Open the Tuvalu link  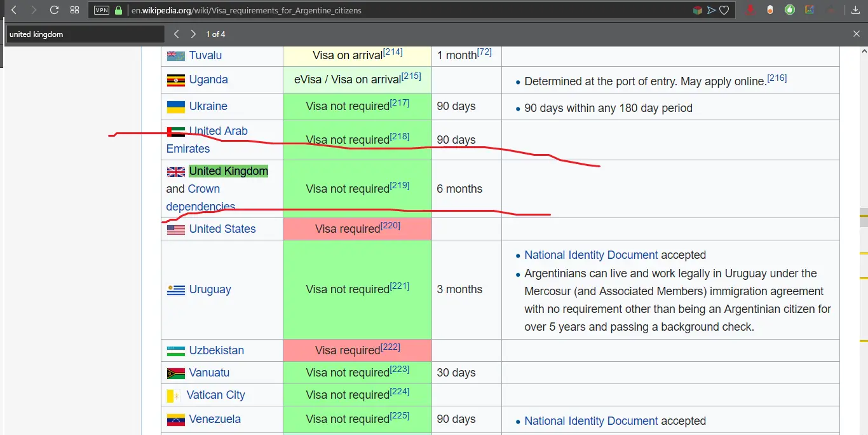[205, 55]
